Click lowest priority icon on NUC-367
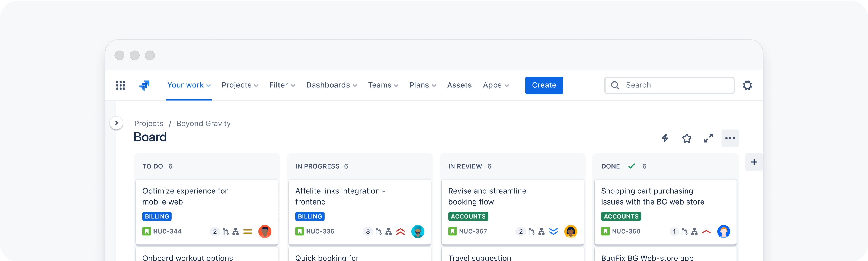The image size is (868, 261). [x=553, y=232]
